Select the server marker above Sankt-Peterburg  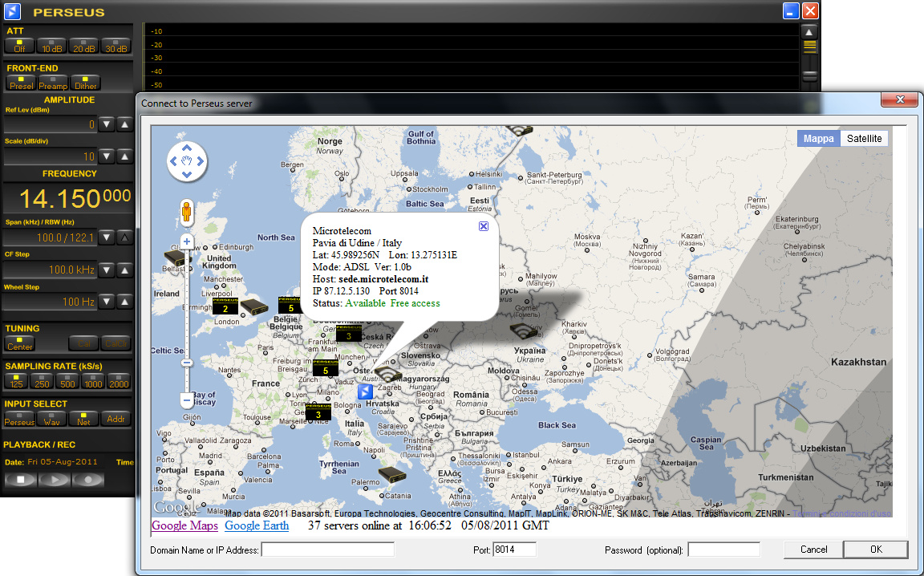519,130
